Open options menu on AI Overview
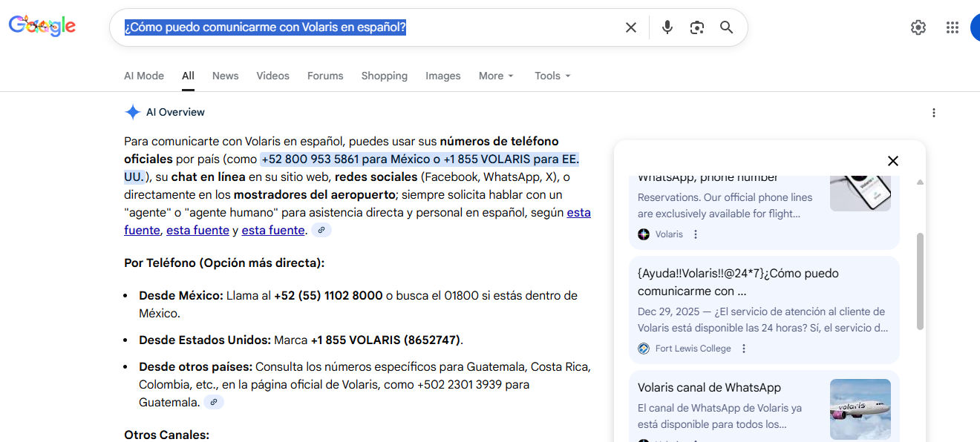Image resolution: width=980 pixels, height=442 pixels. pyautogui.click(x=933, y=112)
